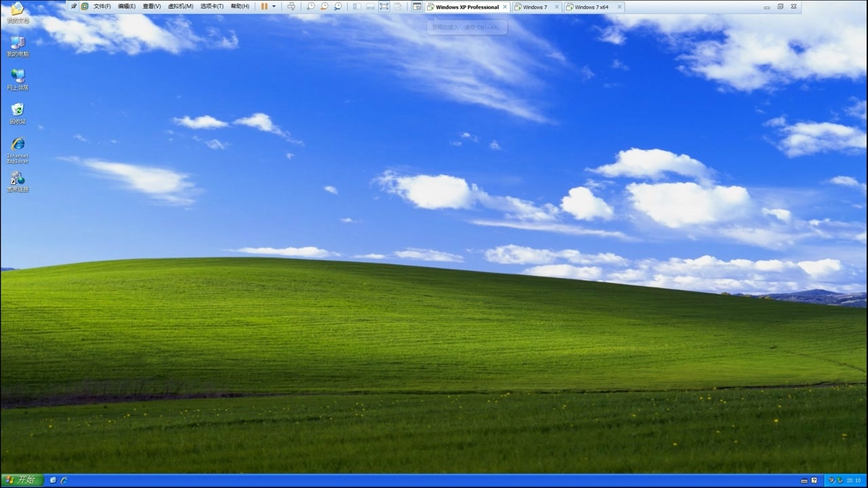Open the 选项卡(T) menu
The image size is (868, 488).
[x=212, y=7]
